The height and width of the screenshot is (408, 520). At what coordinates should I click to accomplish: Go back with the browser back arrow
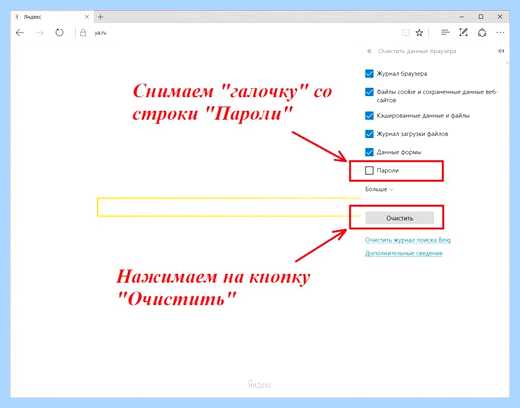coord(20,33)
